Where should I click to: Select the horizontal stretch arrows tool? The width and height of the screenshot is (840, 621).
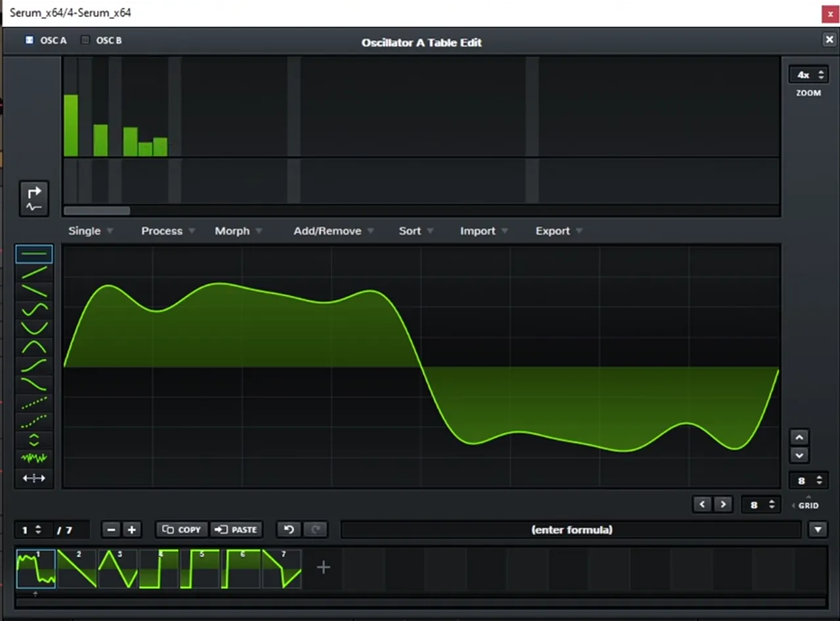click(34, 478)
